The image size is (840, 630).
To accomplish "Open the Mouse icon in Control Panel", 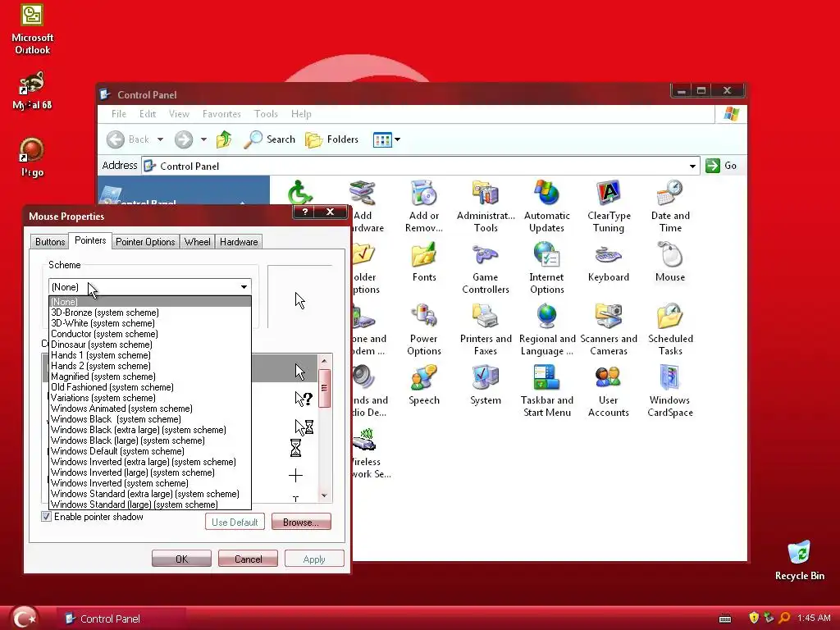I will click(x=670, y=262).
